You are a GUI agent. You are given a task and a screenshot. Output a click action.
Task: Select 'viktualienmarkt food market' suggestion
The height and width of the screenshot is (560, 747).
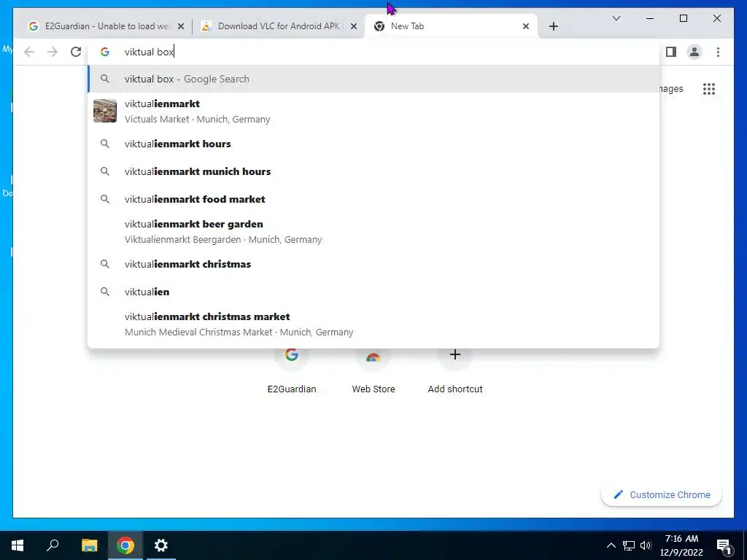(373, 199)
